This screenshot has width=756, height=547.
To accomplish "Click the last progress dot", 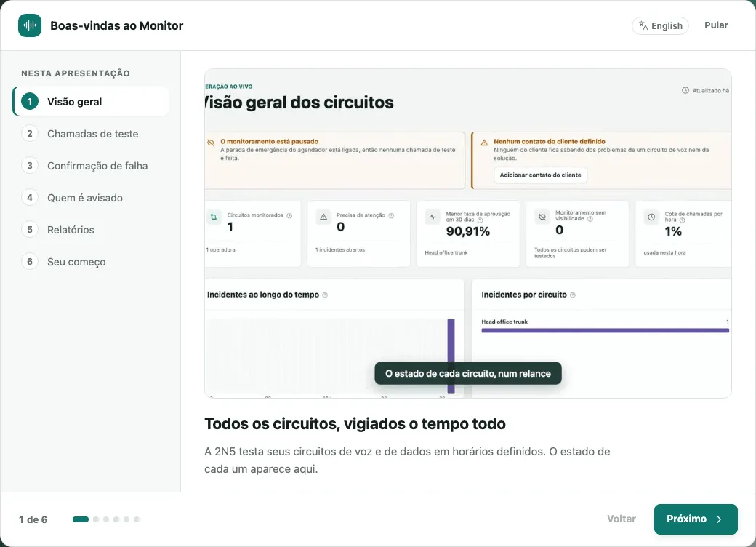I will coord(137,519).
